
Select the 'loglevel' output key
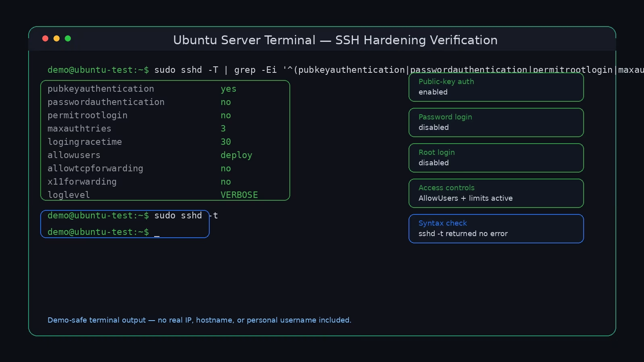69,195
